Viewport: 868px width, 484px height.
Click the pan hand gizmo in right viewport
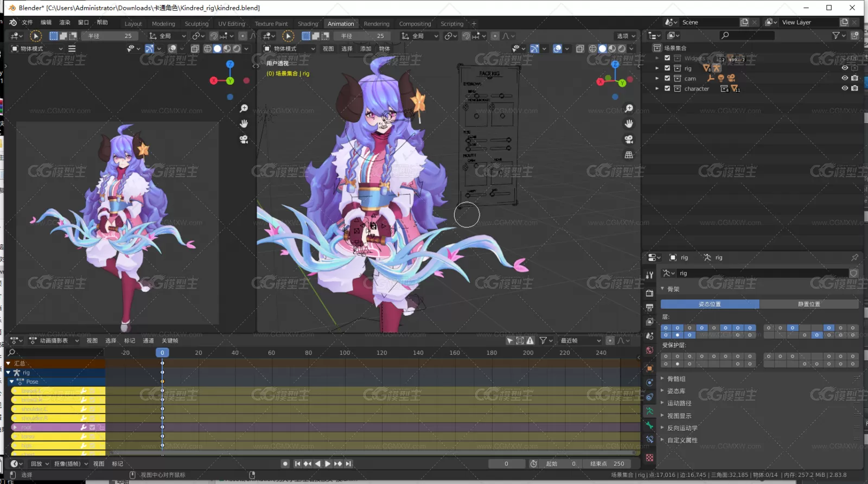[x=629, y=124]
